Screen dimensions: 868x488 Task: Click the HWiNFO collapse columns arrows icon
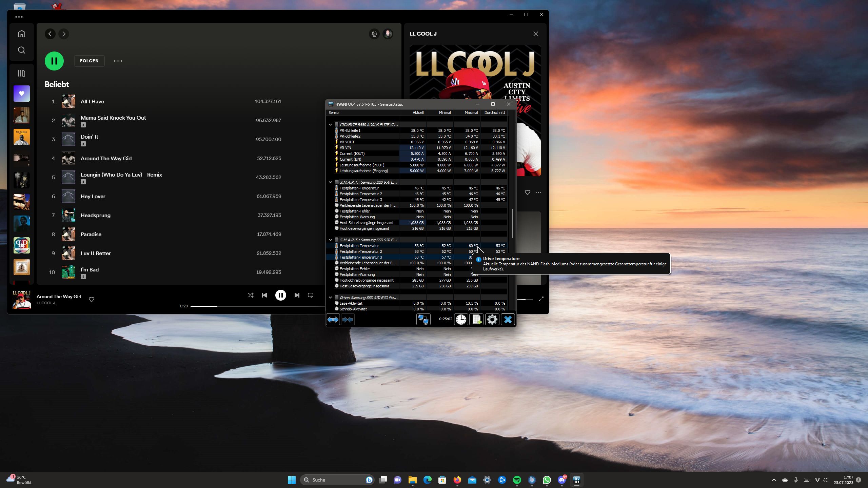click(x=348, y=319)
